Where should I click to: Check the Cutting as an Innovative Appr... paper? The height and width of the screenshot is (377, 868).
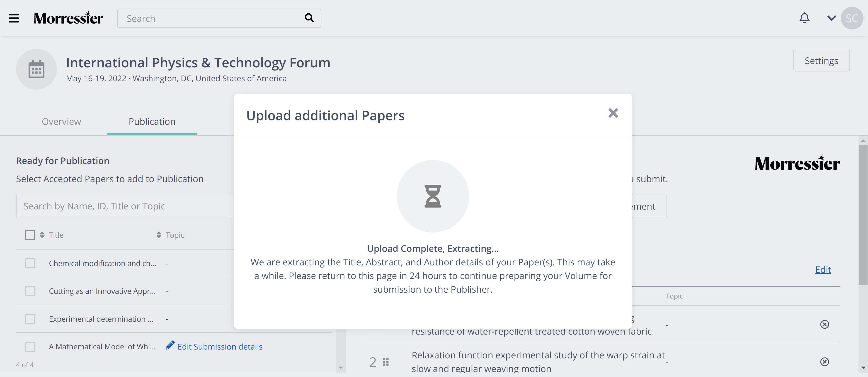point(30,291)
